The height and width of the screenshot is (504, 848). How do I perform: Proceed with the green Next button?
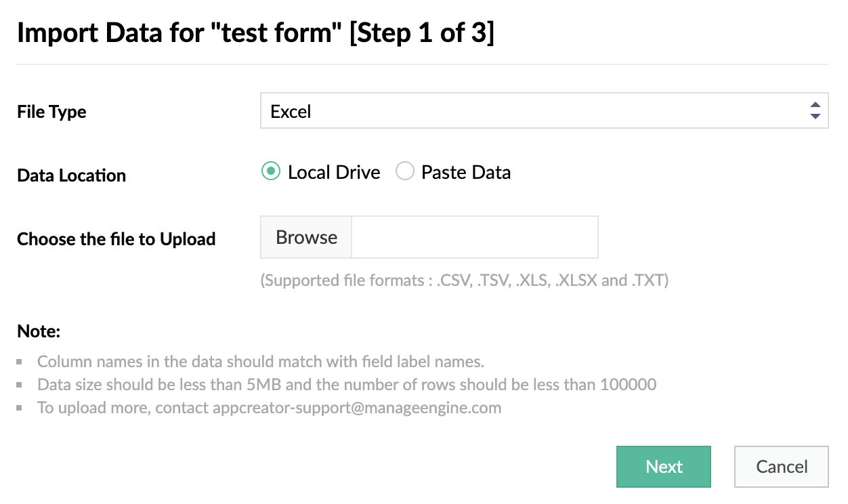[663, 467]
